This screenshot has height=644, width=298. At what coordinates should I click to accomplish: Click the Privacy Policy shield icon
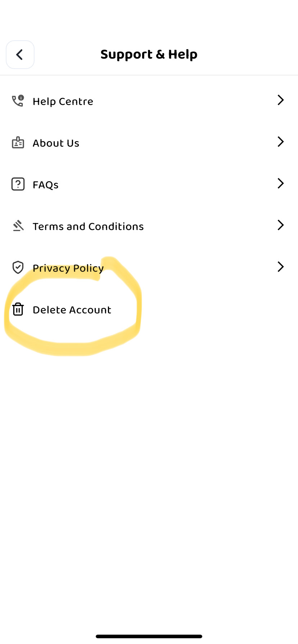[x=18, y=267]
